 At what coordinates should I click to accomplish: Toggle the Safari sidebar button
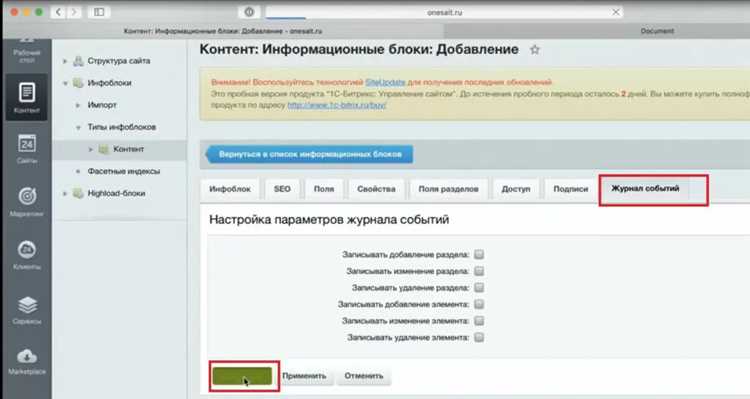point(99,12)
